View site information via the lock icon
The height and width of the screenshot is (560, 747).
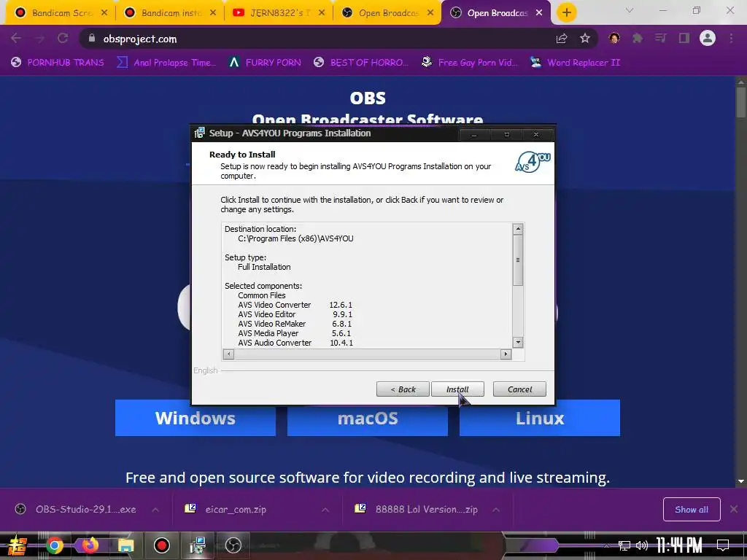click(x=92, y=38)
